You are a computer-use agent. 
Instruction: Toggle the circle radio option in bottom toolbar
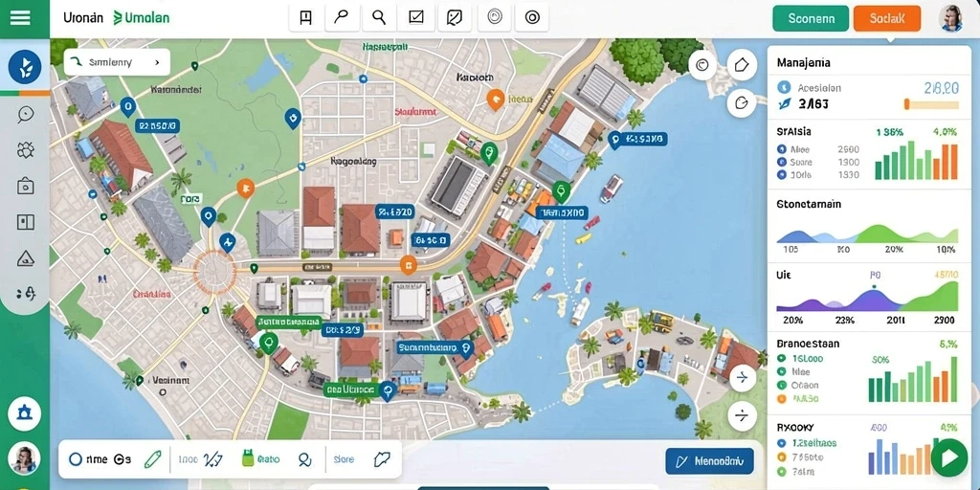click(x=75, y=459)
